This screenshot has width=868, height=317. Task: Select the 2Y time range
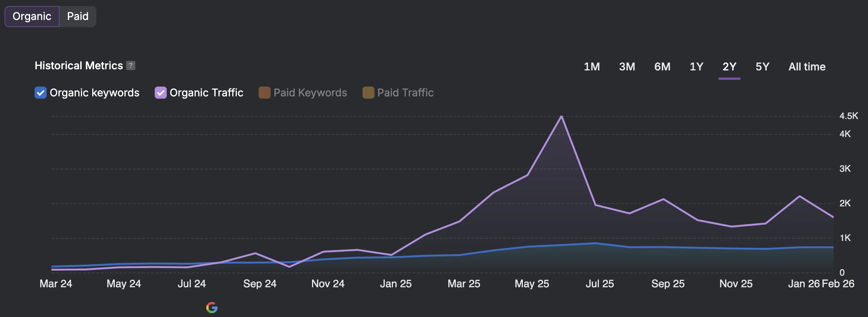[729, 67]
